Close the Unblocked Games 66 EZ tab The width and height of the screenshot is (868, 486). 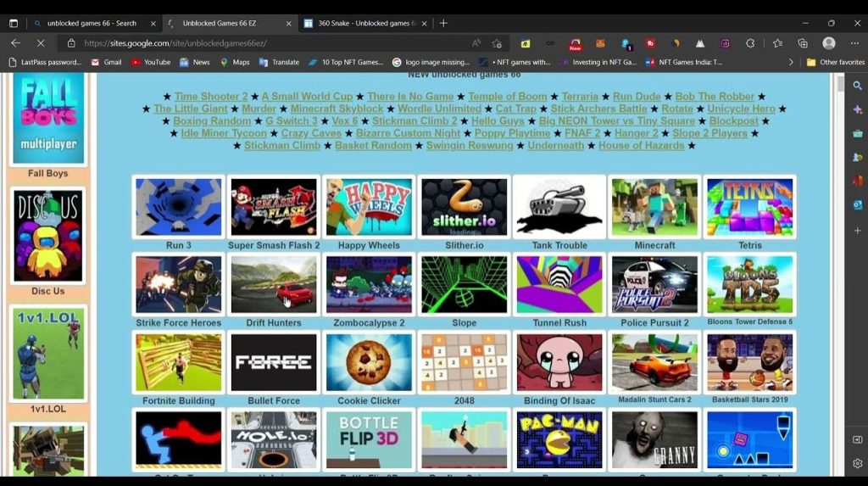[288, 23]
